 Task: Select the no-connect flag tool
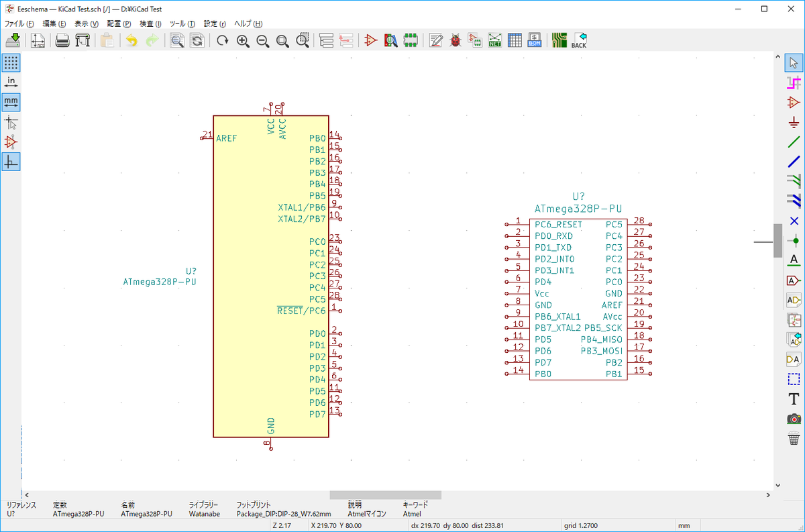point(794,220)
